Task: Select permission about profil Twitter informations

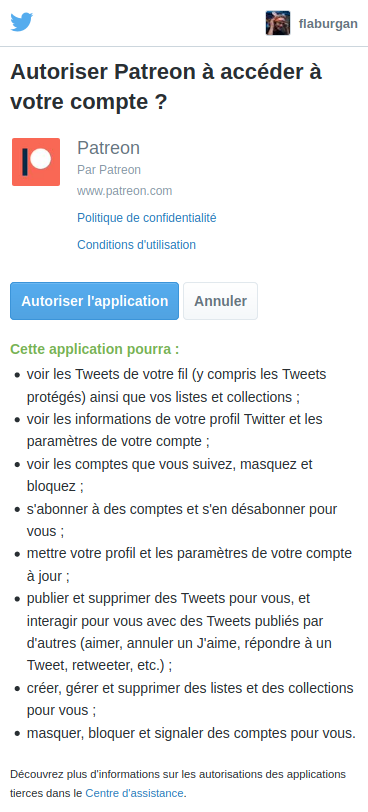Action: click(x=174, y=430)
